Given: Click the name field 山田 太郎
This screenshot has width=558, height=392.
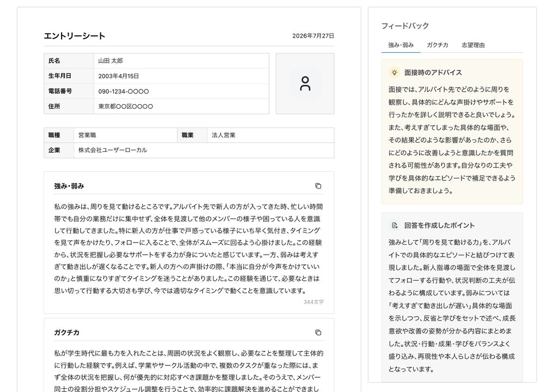Looking at the screenshot, I should pyautogui.click(x=181, y=61).
